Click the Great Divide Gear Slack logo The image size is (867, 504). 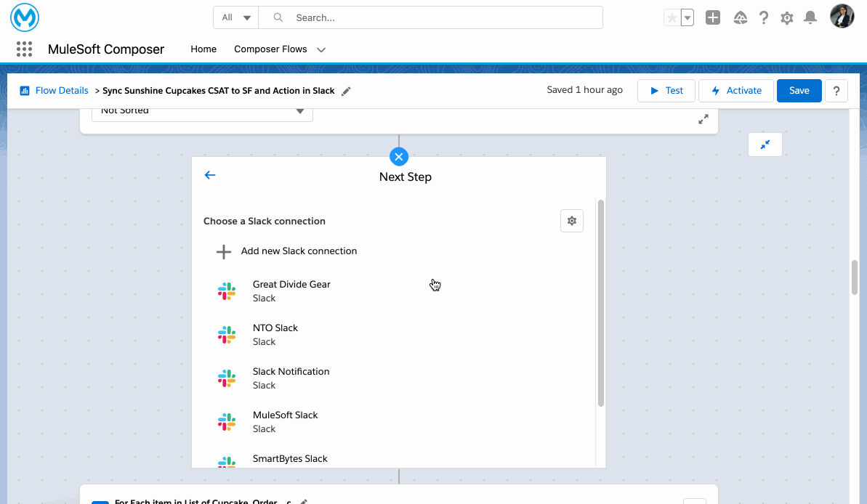(x=227, y=291)
